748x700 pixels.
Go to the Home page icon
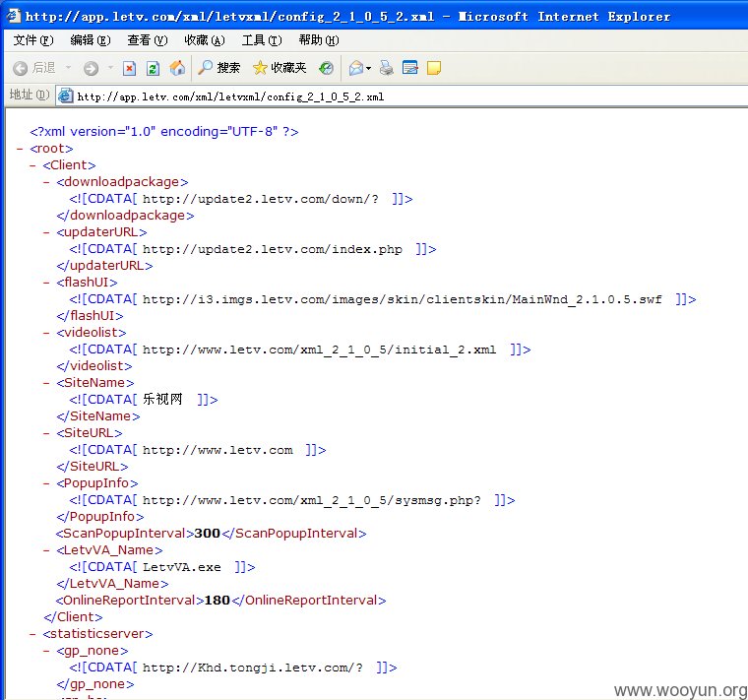pyautogui.click(x=177, y=68)
